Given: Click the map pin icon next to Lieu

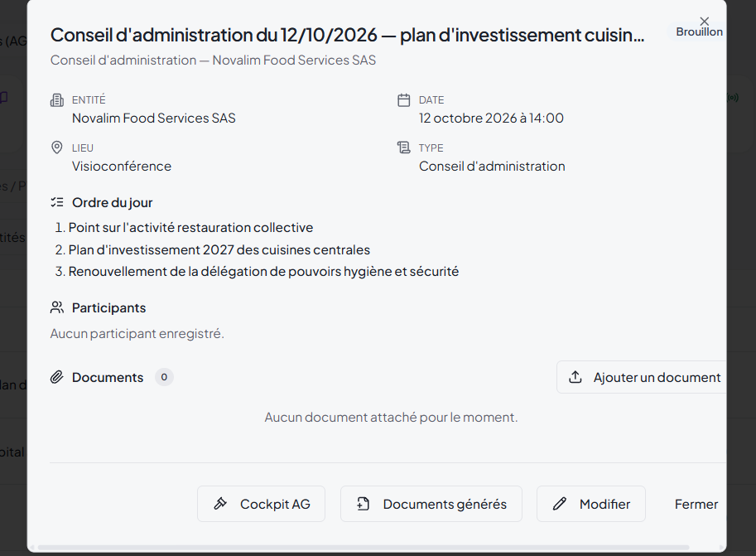Looking at the screenshot, I should [x=57, y=147].
